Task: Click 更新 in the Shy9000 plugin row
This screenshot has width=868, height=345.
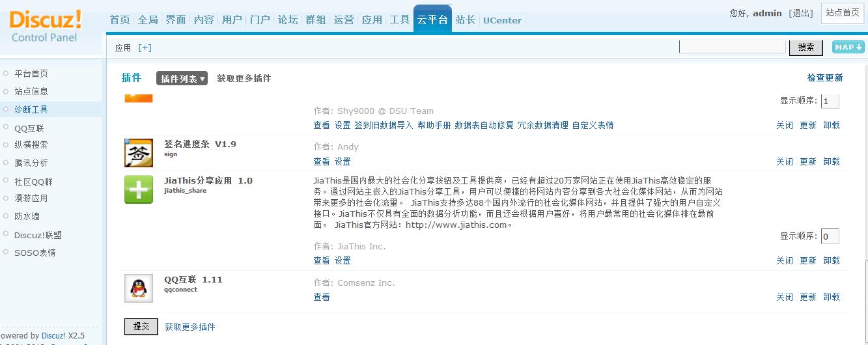Action: [x=808, y=125]
